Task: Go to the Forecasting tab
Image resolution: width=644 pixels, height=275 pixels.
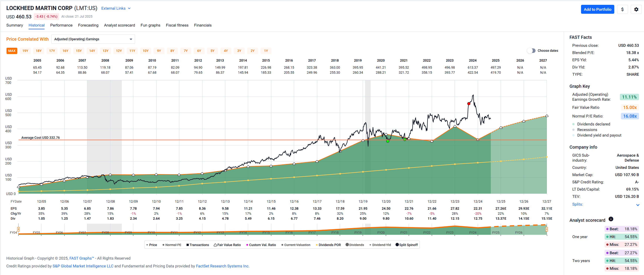Action: [x=88, y=25]
